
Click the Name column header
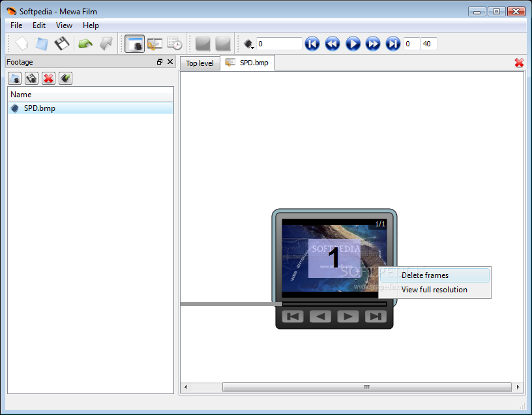90,95
